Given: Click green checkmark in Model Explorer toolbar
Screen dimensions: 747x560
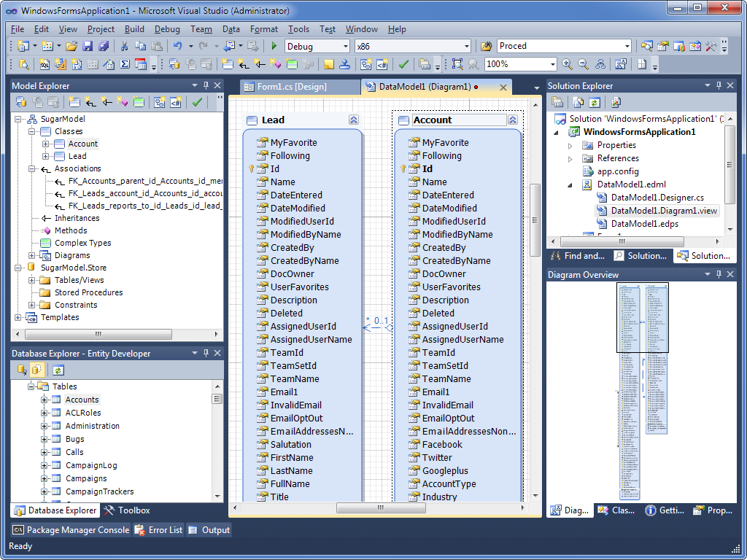Looking at the screenshot, I should (x=197, y=102).
